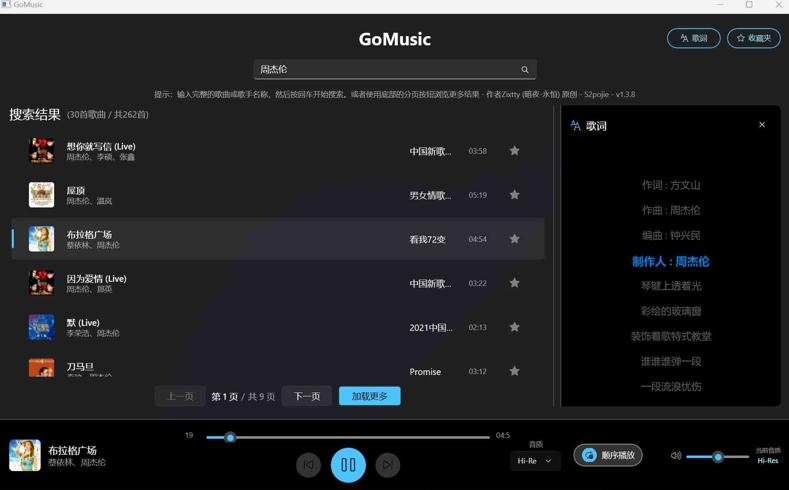Skip to the previous track
This screenshot has height=490, width=789.
(308, 465)
